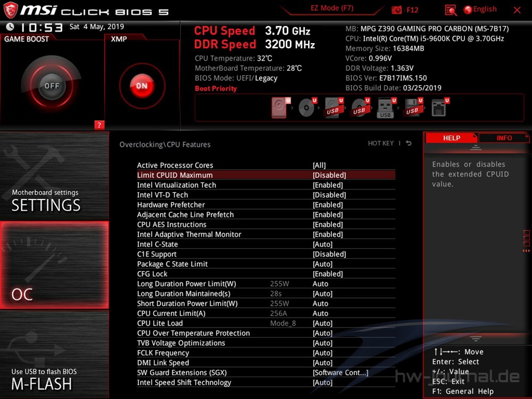The height and width of the screenshot is (399, 532).
Task: Select the USB key boot device icon
Action: tap(385, 108)
